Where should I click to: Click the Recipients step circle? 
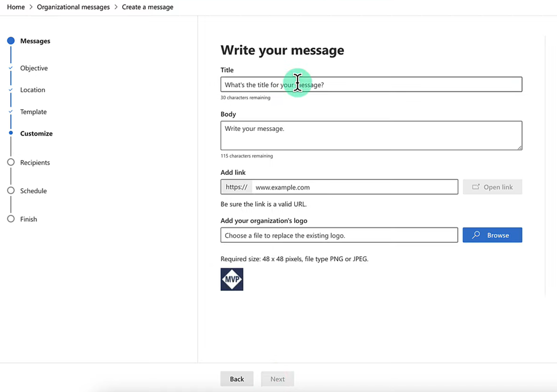coord(11,162)
